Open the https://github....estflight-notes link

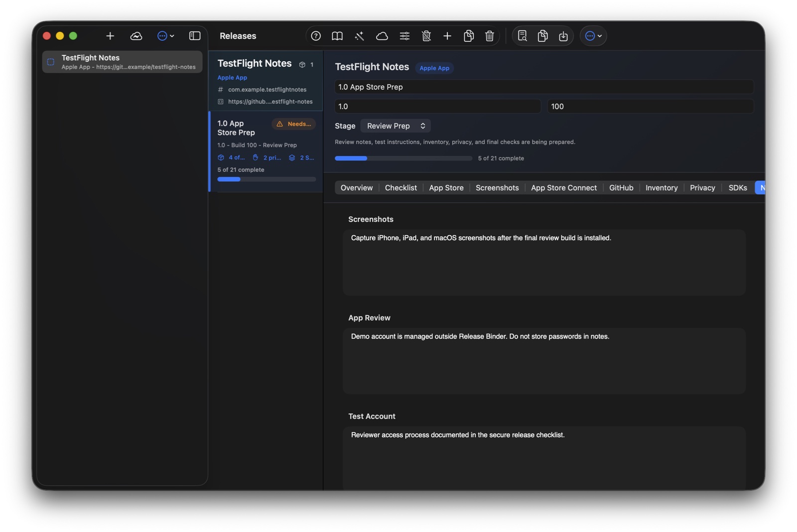tap(270, 102)
